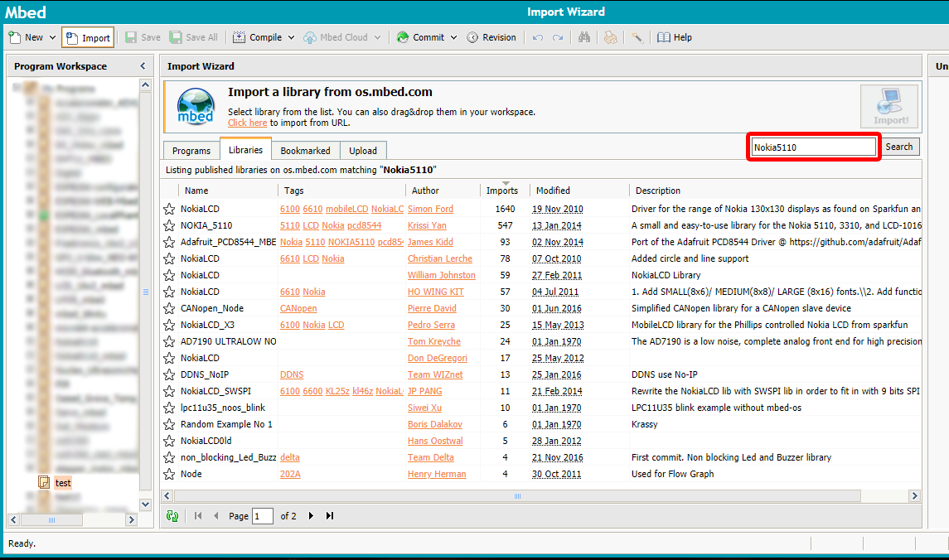
Task: Open the Commit dropdown menu arrow
Action: pos(453,37)
